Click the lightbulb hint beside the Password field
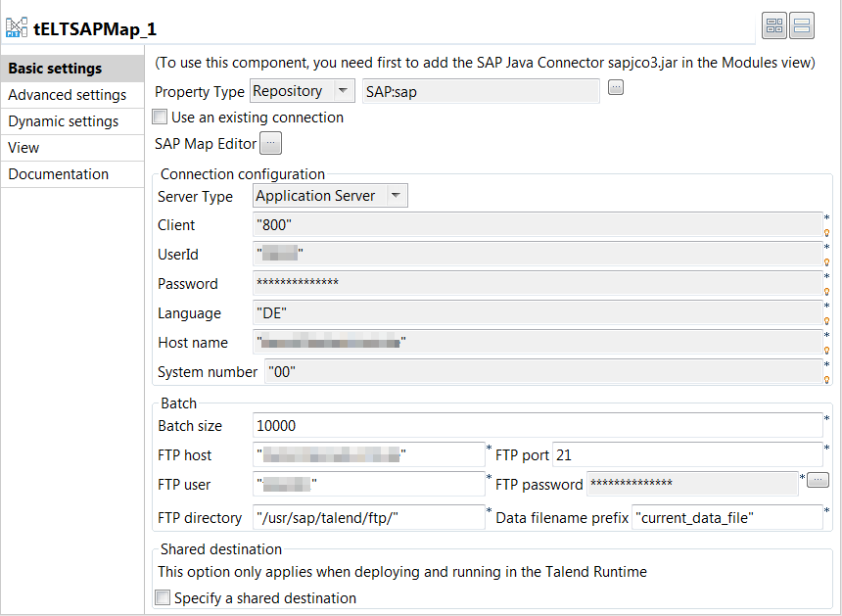 click(x=827, y=292)
